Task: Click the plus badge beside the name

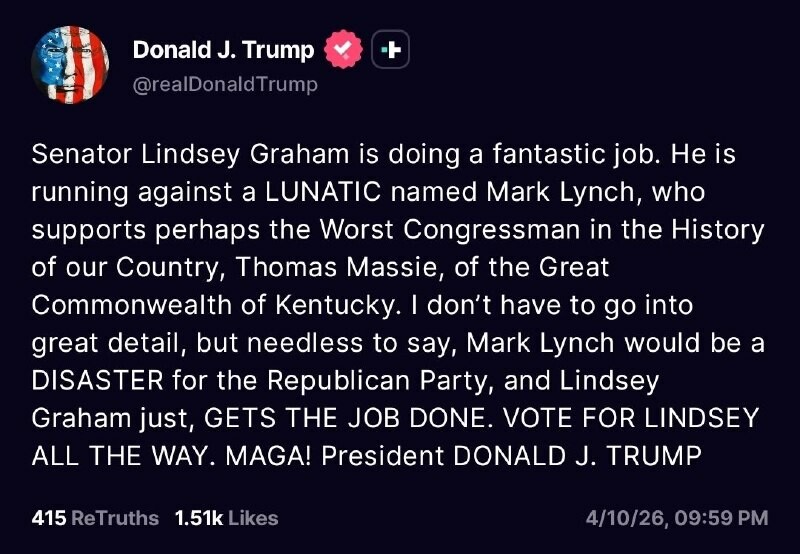Action: click(390, 50)
